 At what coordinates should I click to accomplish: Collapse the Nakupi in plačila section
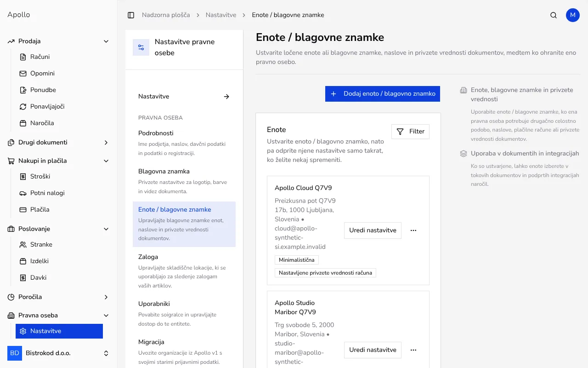point(59,161)
